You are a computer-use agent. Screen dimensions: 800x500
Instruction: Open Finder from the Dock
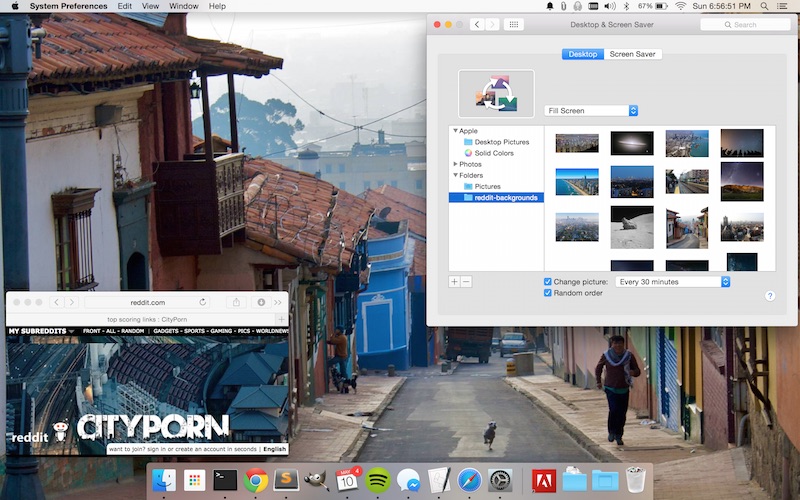[x=164, y=480]
